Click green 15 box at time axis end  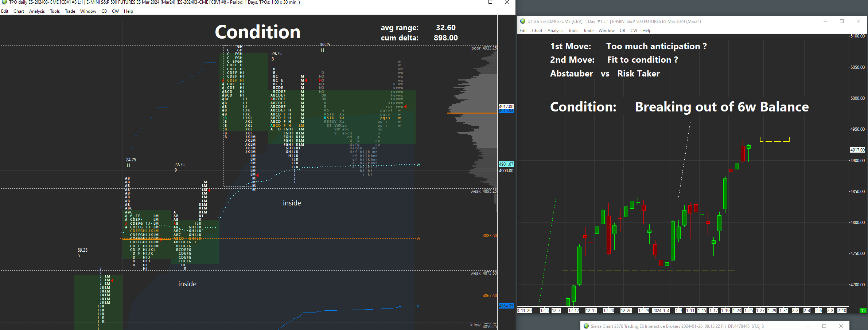[x=863, y=310]
